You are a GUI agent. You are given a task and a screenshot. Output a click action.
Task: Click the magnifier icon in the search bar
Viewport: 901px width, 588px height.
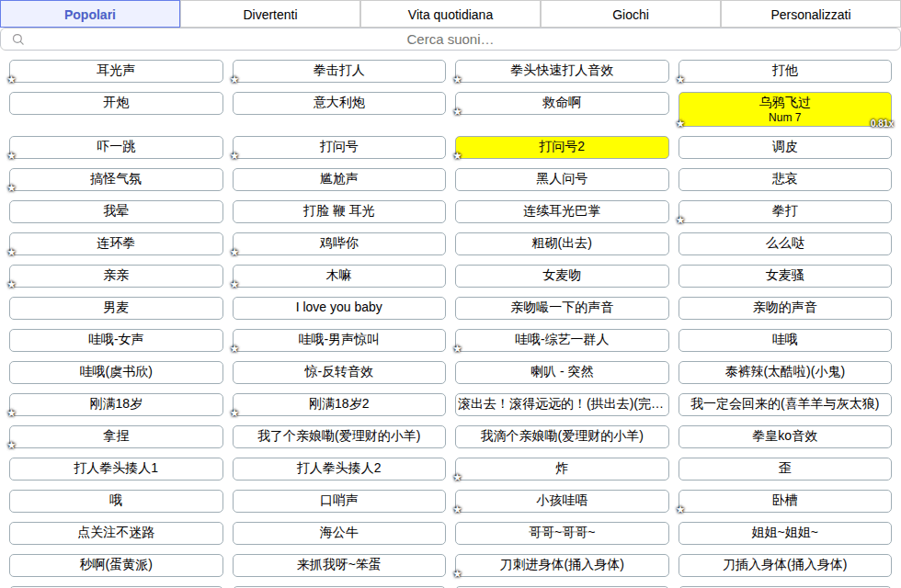[x=18, y=40]
